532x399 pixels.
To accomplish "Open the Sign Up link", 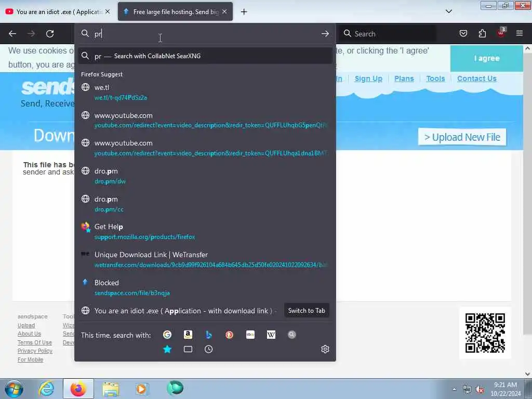I will click(368, 79).
